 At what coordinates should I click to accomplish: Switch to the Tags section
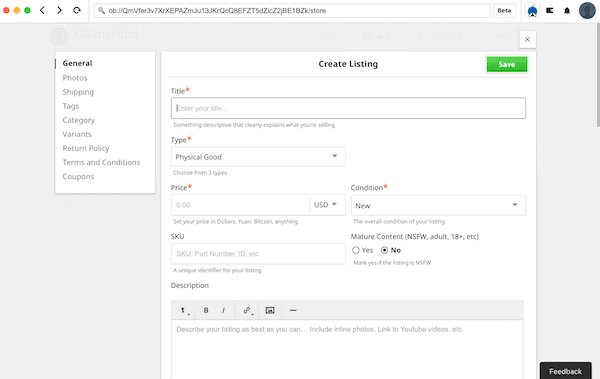[x=71, y=106]
